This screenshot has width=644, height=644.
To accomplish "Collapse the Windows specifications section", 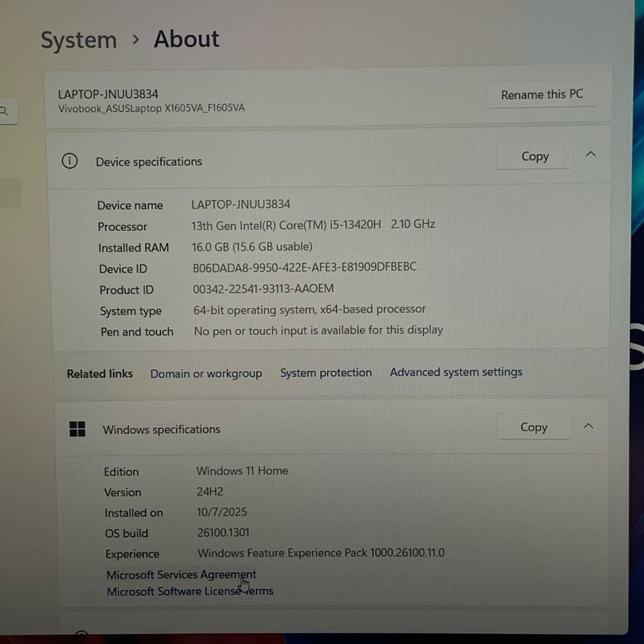I will pyautogui.click(x=588, y=426).
